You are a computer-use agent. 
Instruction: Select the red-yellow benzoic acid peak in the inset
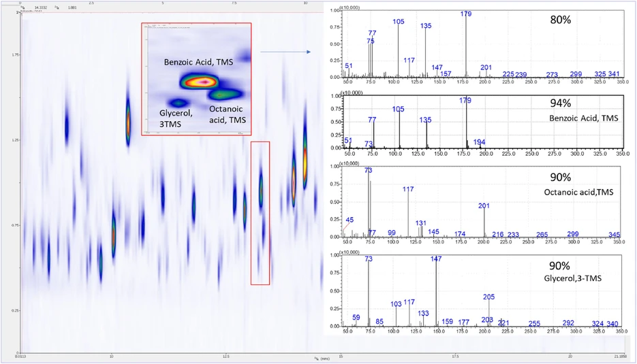click(200, 82)
